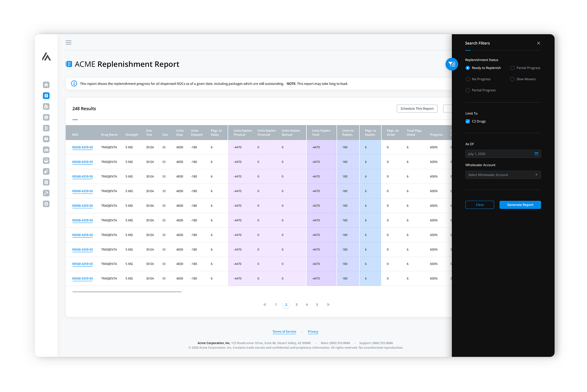Select the bar chart analytics icon

click(x=46, y=150)
